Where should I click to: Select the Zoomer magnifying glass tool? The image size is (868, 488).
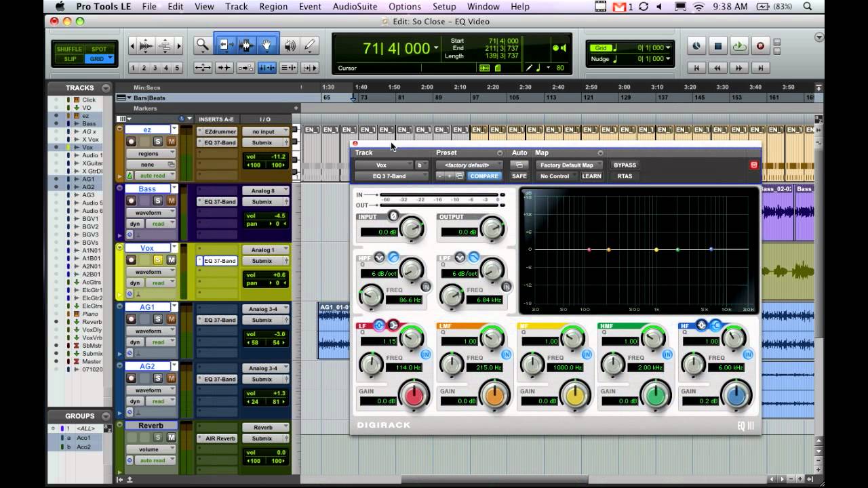pos(202,46)
